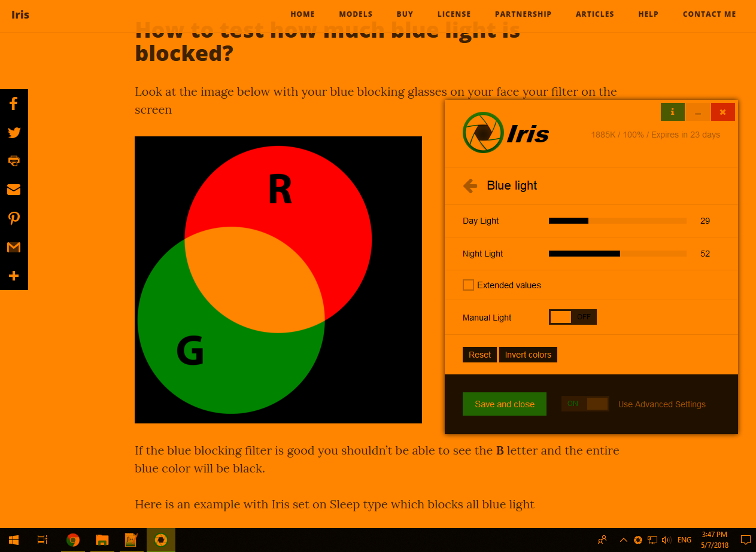The width and height of the screenshot is (756, 552).
Task: Adjust the Day Light slider
Action: (x=618, y=221)
